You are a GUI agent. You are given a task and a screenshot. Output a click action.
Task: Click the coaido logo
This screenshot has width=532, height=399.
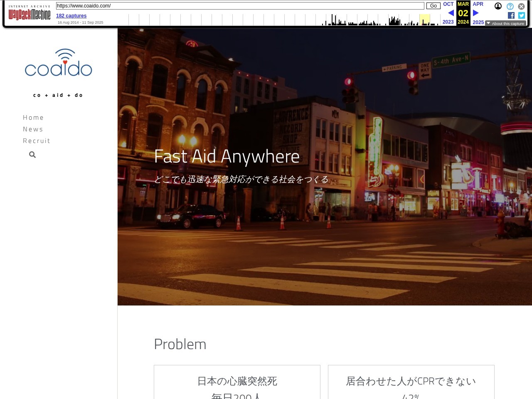[59, 63]
